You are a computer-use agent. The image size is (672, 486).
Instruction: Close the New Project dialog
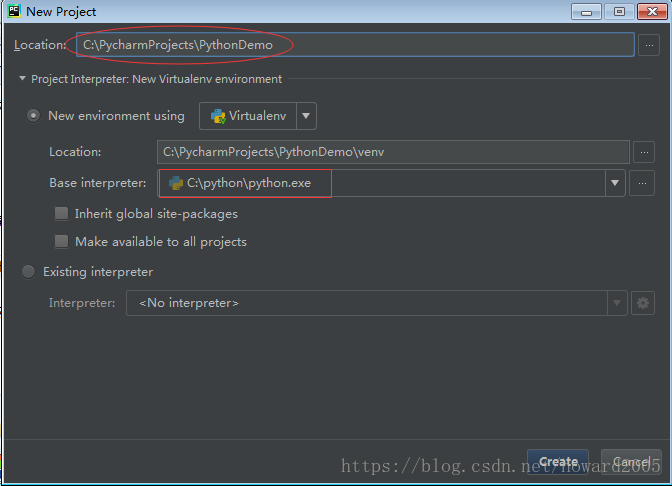[x=652, y=12]
